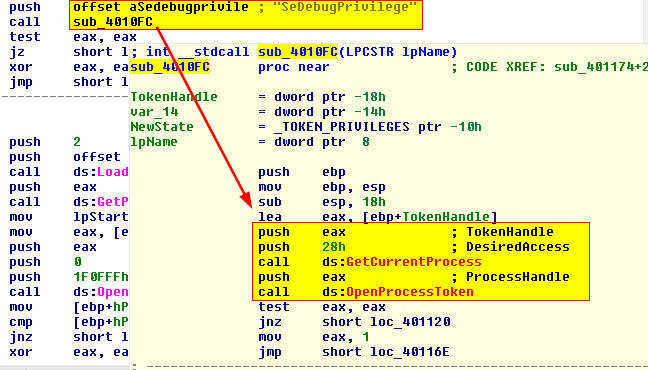648x370 pixels.
Task: Select the proc near keyword
Action: (x=294, y=67)
